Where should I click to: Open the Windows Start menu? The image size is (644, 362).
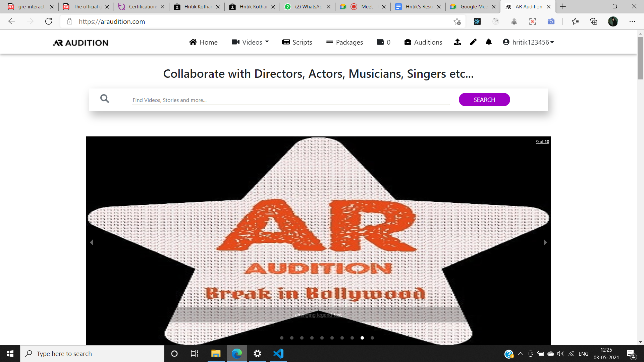click(x=10, y=354)
